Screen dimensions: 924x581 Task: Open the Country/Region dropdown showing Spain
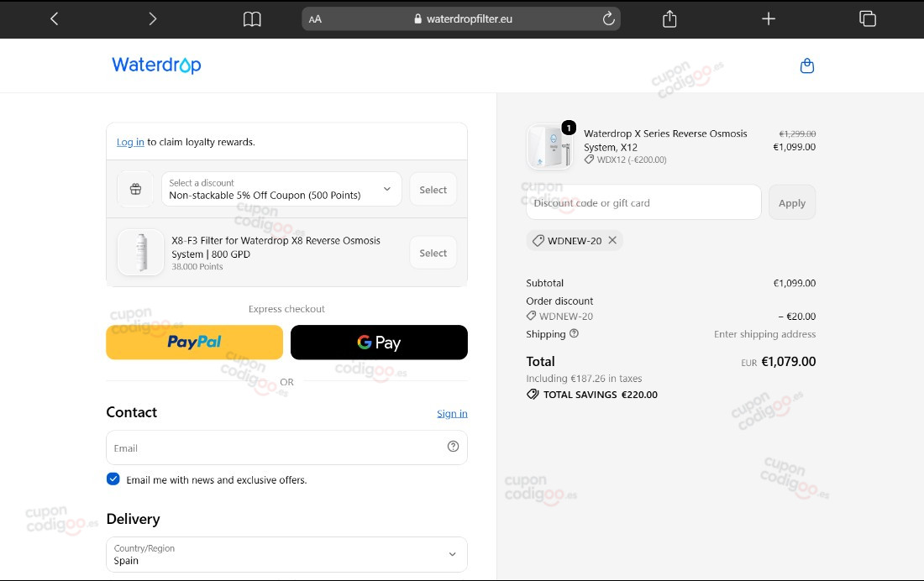tap(286, 554)
